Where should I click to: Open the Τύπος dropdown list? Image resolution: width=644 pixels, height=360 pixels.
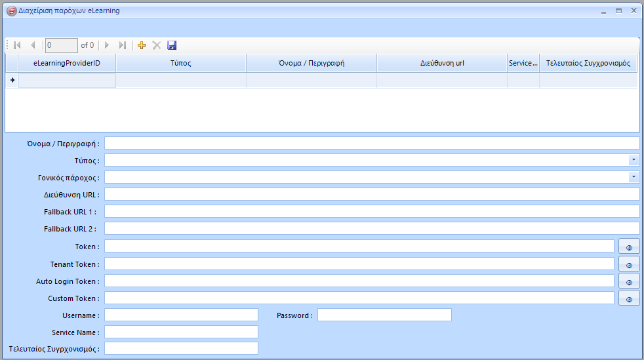[634, 160]
